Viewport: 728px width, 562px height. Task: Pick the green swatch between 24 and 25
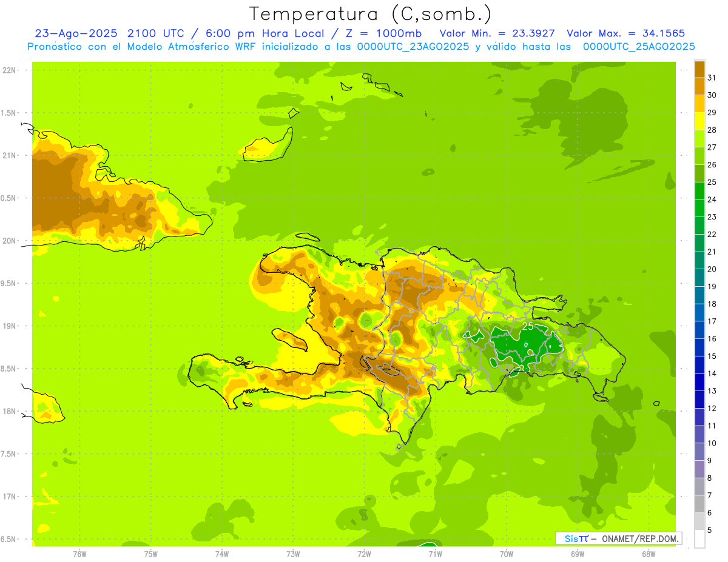699,191
